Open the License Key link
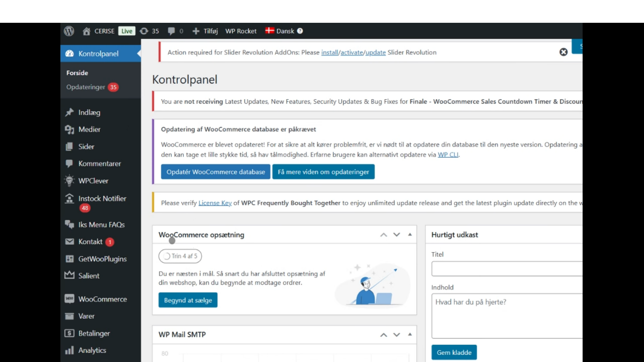This screenshot has width=644, height=362. 215,203
